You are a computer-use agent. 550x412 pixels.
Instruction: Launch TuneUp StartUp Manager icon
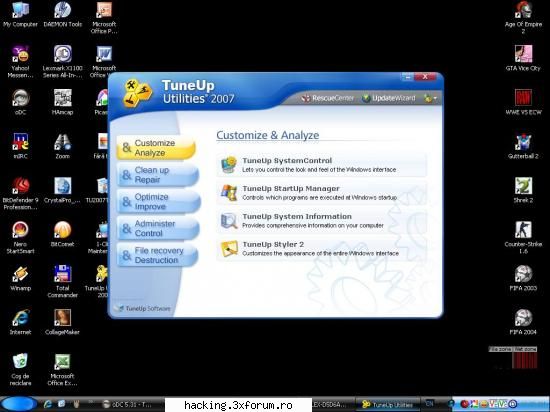click(229, 193)
